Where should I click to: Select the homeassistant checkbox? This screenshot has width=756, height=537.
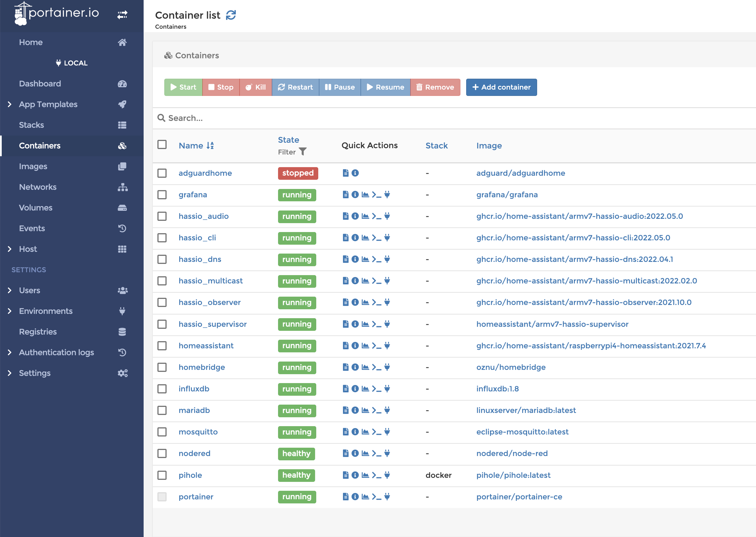tap(162, 346)
